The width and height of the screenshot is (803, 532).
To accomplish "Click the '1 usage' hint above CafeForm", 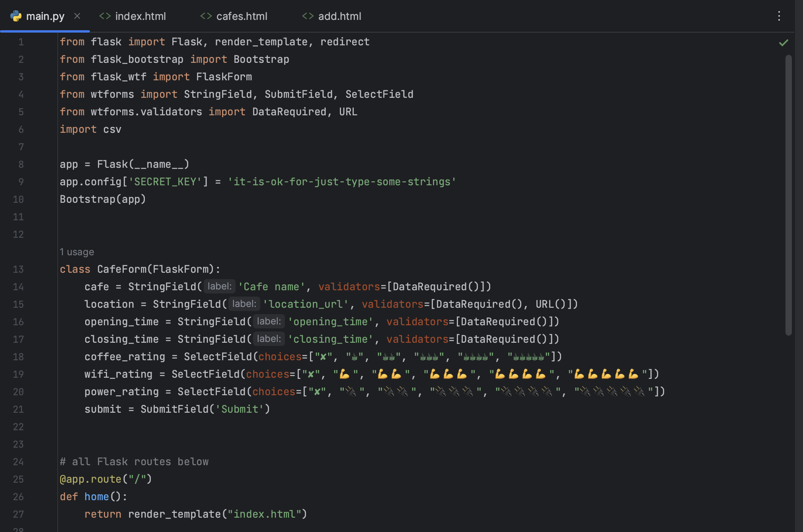I will click(x=77, y=252).
